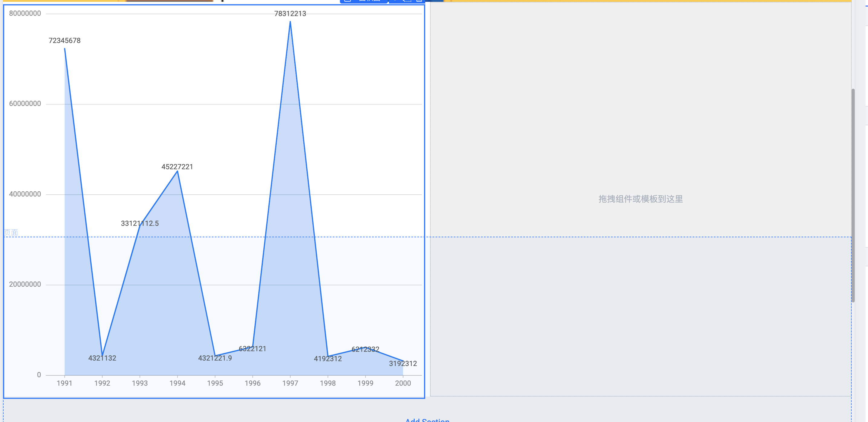Image resolution: width=868 pixels, height=422 pixels.
Task: Click the 4321221.9 data label
Action: [x=215, y=358]
